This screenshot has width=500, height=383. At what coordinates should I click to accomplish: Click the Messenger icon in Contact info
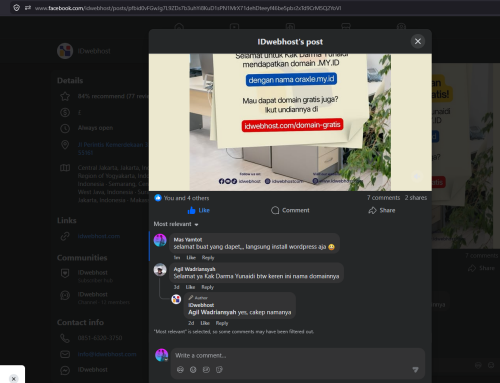65,370
